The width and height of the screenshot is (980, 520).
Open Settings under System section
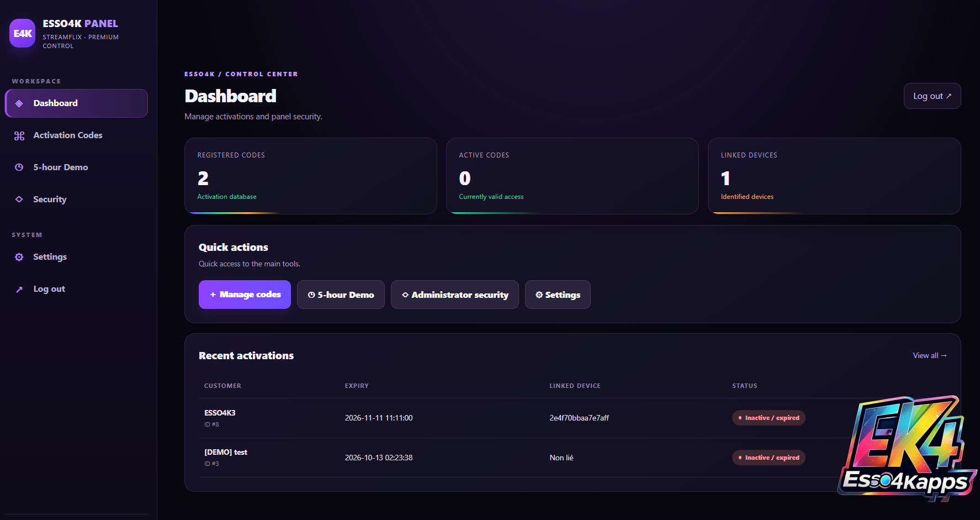tap(76, 257)
